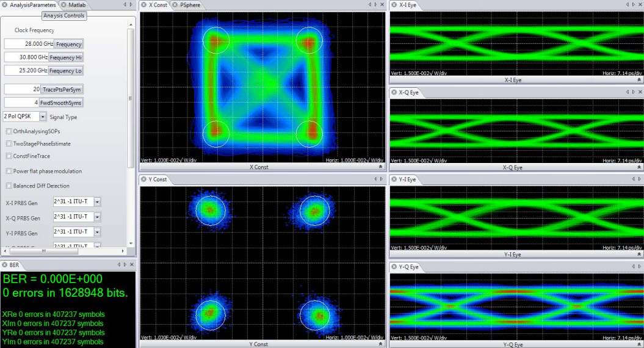This screenshot has height=348, width=644.
Task: Switch to the Matlab tab
Action: click(76, 5)
